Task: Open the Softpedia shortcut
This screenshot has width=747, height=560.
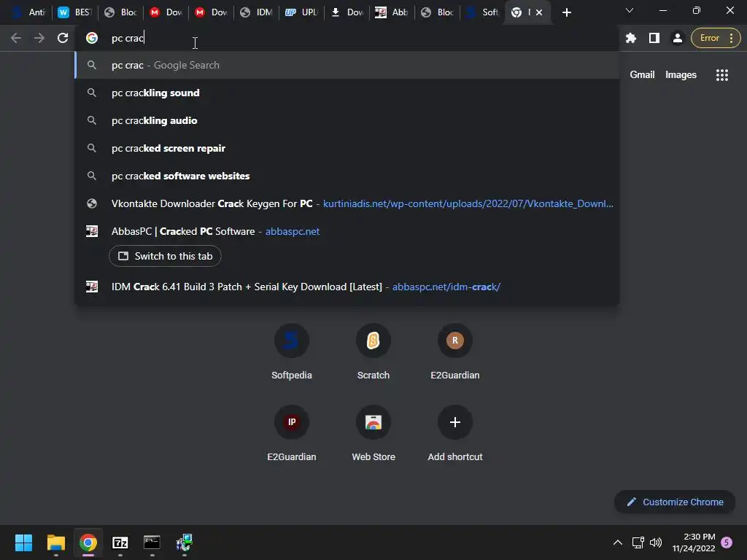Action: click(292, 351)
